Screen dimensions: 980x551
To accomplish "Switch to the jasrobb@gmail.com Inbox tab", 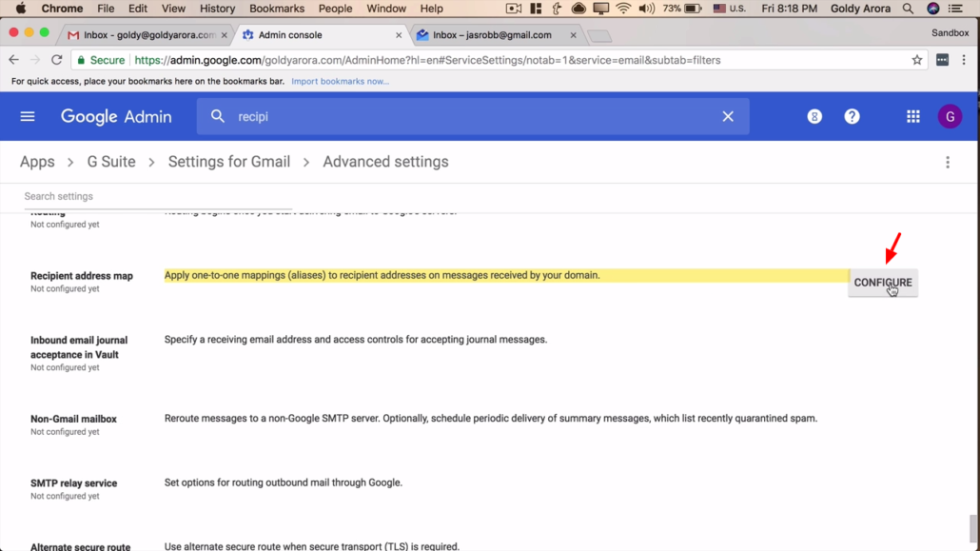I will pyautogui.click(x=497, y=35).
